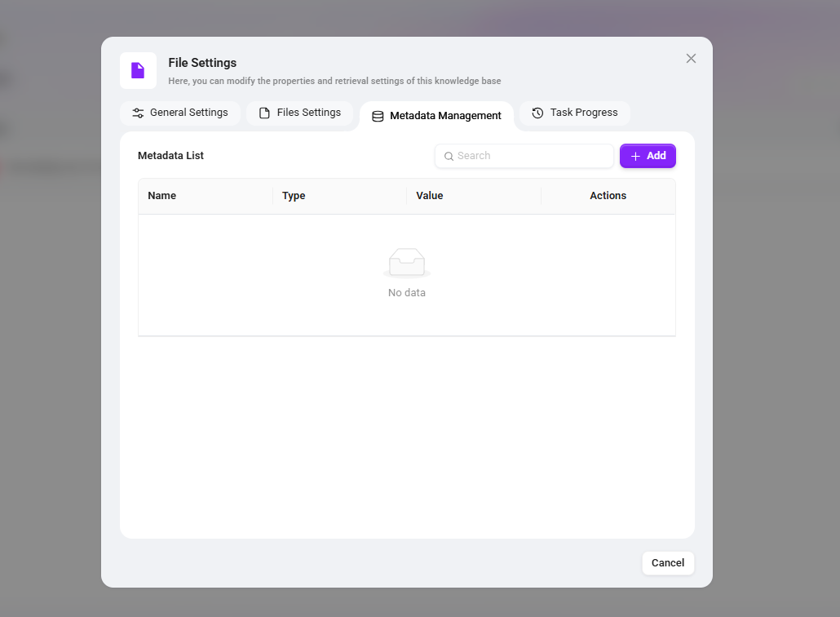Click the No data placeholder text
840x617 pixels.
407,293
